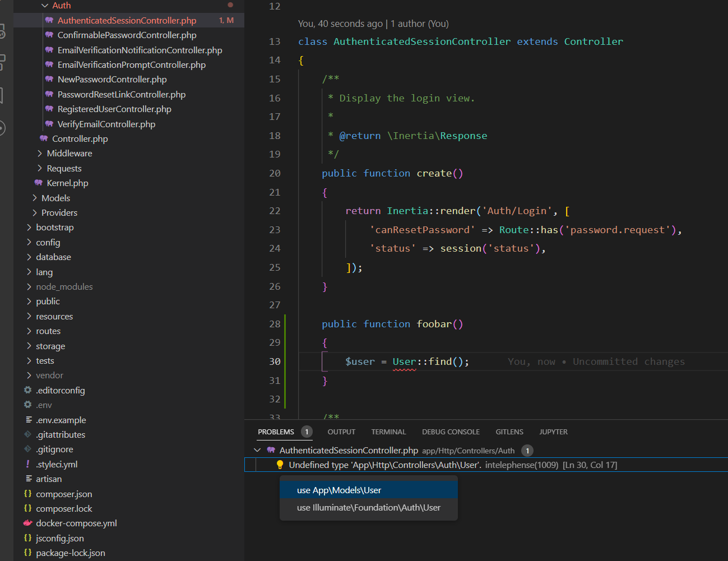Click the .gitattributes diamond icon

tap(28, 434)
